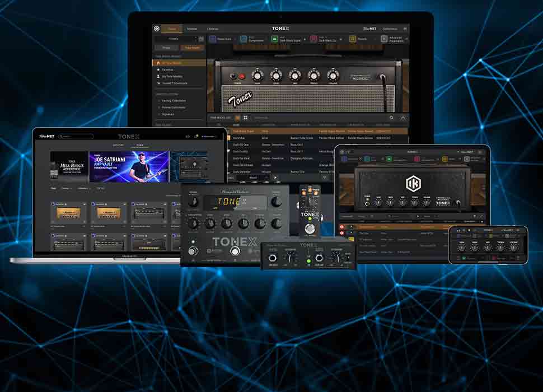
Task: Select the Player tab on the monitor
Action: tap(172, 29)
